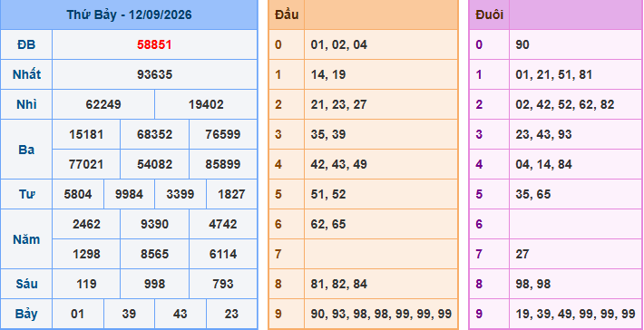Click Đuôi row values 02, 42, 52, 62, 82
Viewport: 644px width, 330px height.
[565, 104]
